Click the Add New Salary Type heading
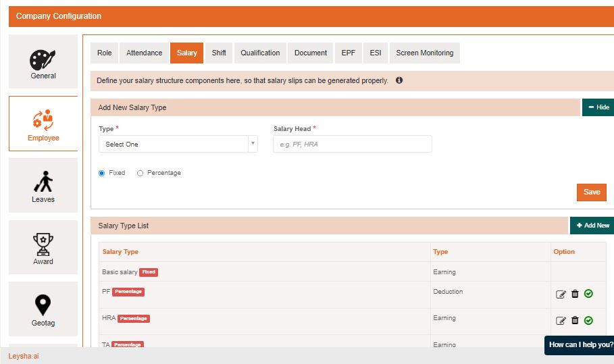 click(132, 107)
